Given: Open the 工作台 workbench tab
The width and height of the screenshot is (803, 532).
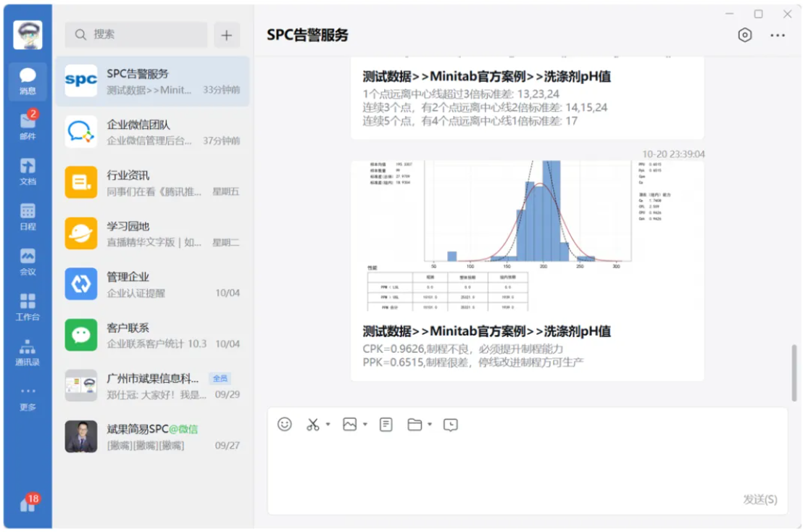Looking at the screenshot, I should point(28,307).
